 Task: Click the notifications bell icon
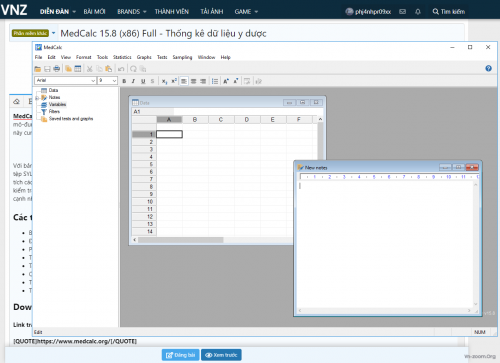(418, 12)
